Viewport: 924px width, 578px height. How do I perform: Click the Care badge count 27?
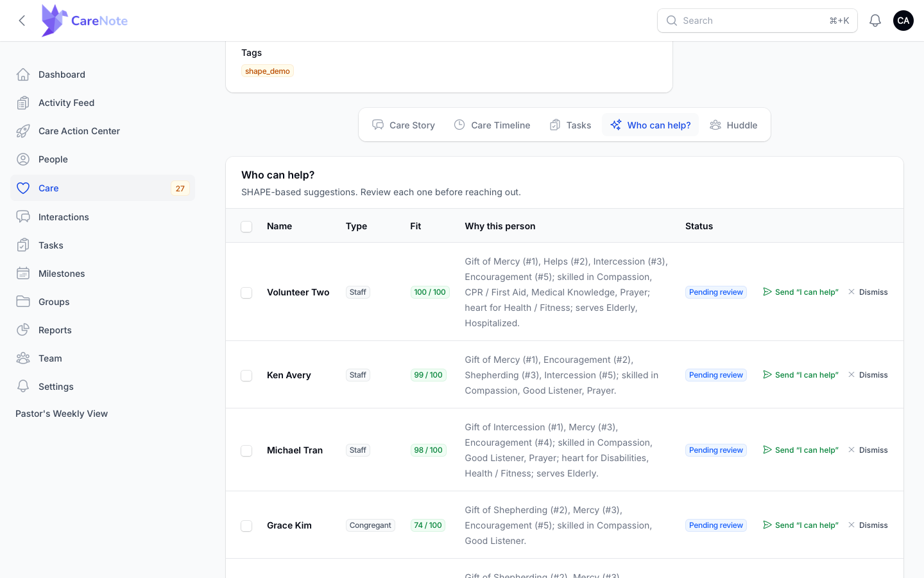pyautogui.click(x=180, y=188)
